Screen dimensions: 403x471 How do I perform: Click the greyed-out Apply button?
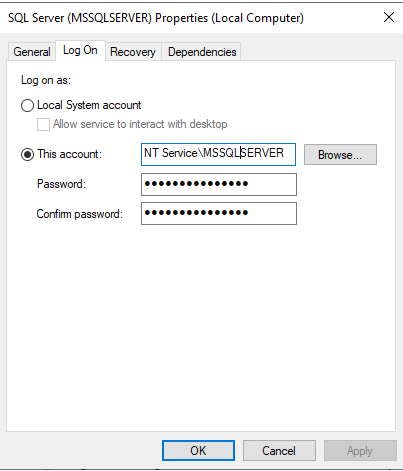(360, 451)
